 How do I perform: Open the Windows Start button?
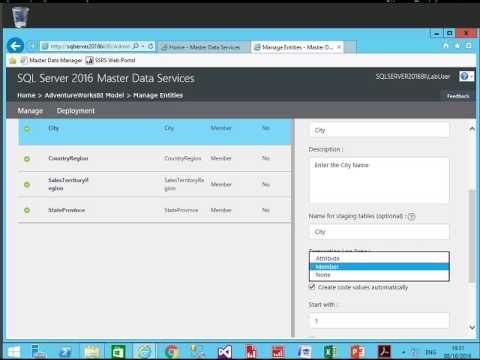14,352
